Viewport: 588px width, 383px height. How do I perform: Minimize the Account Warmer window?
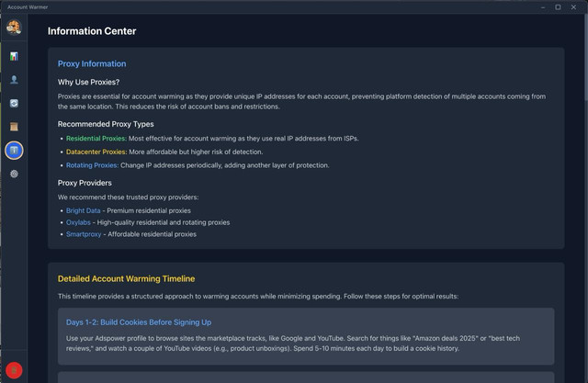(x=543, y=7)
